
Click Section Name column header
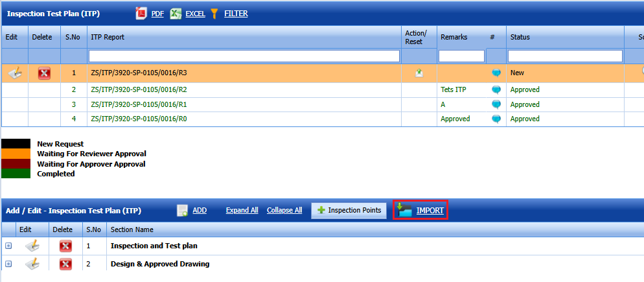[132, 229]
